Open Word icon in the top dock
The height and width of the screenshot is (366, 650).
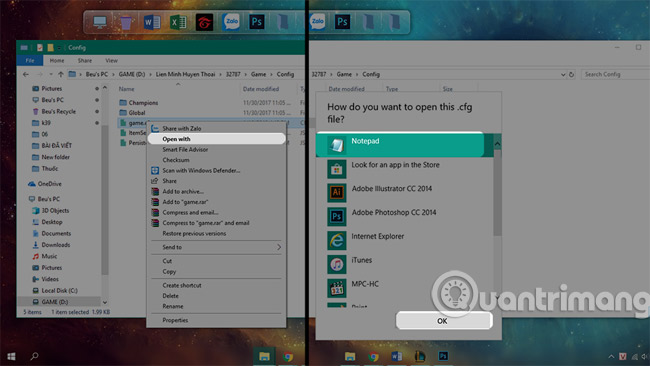point(152,22)
